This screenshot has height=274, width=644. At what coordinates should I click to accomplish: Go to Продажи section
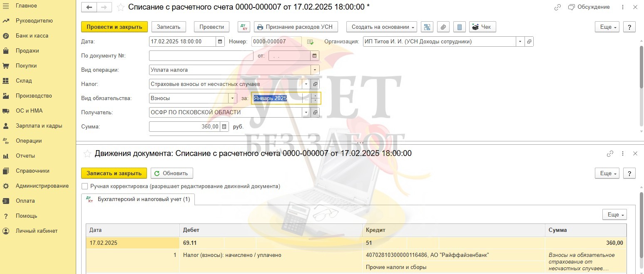27,51
